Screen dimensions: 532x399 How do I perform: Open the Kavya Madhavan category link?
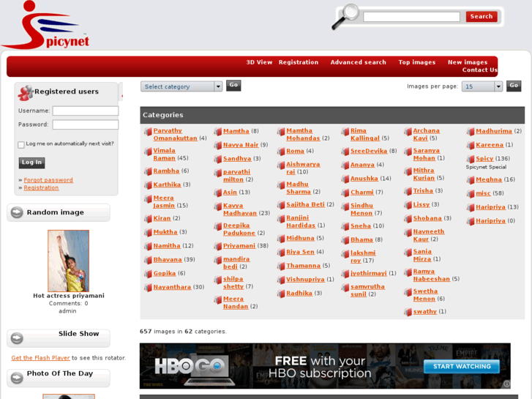point(239,209)
